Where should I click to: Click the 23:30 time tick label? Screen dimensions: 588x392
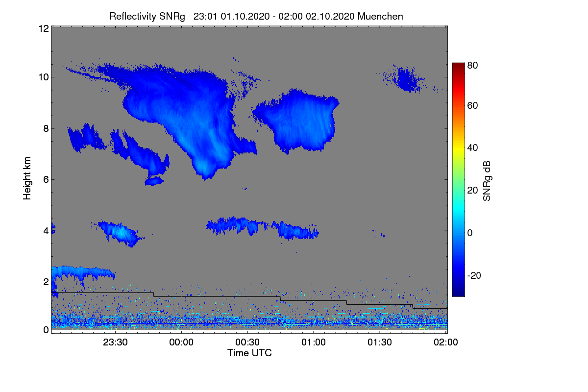coord(115,343)
